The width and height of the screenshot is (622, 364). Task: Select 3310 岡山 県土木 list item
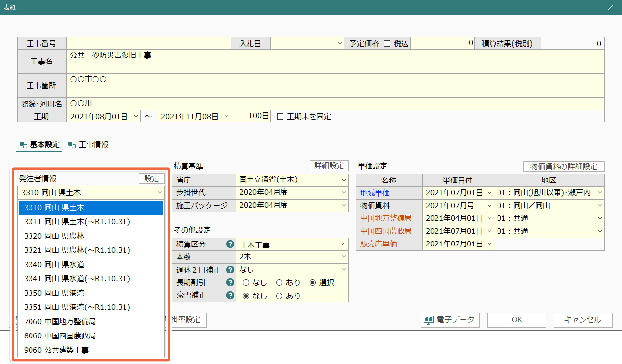coord(91,208)
